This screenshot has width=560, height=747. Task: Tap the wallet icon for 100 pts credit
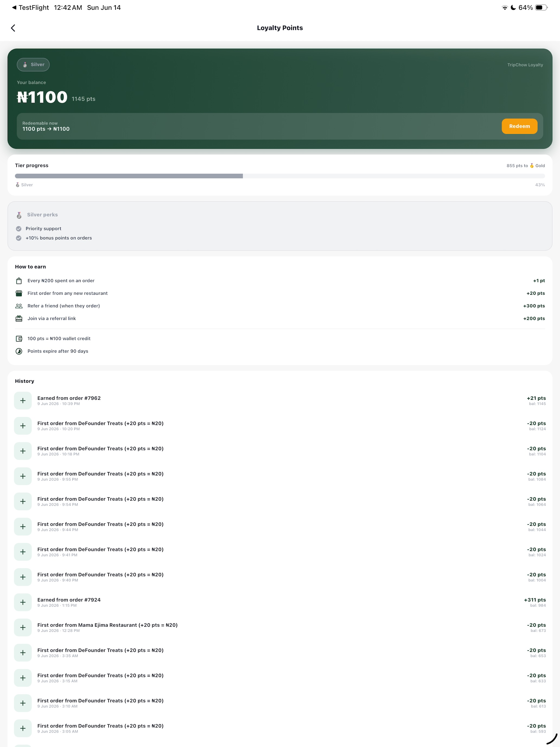19,338
